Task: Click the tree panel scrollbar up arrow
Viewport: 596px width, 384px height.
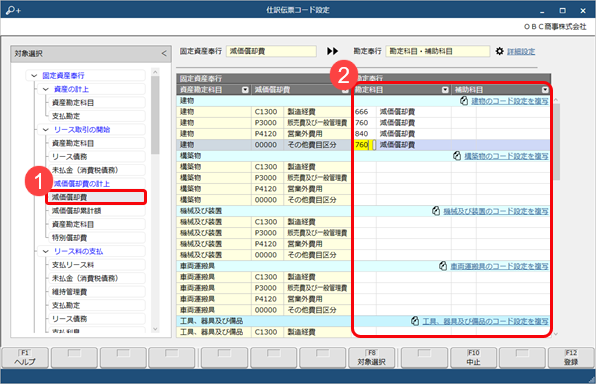Action: point(155,72)
